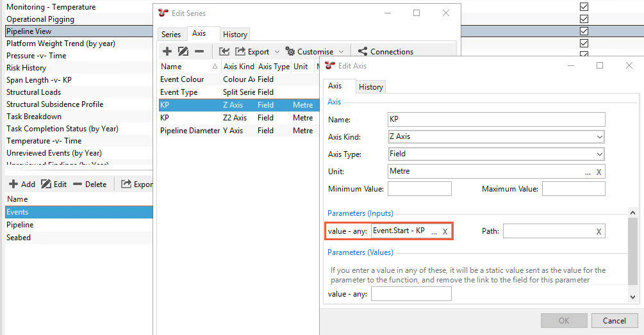Clear Event.Start - KP with its X

click(x=445, y=232)
